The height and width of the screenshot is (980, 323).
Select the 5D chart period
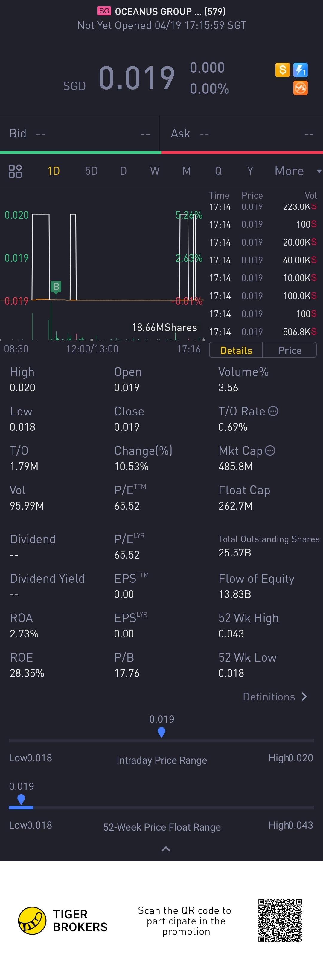point(92,171)
